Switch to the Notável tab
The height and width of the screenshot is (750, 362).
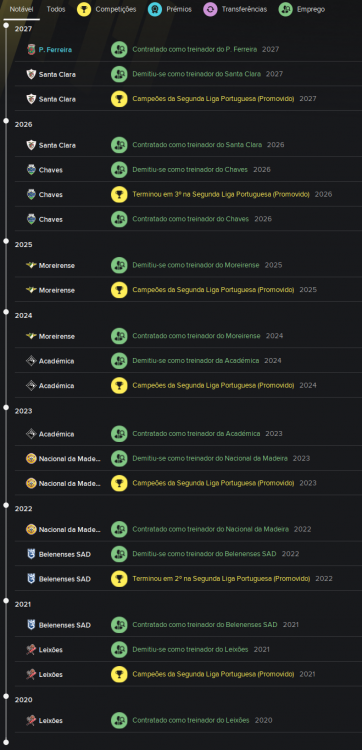(x=21, y=10)
